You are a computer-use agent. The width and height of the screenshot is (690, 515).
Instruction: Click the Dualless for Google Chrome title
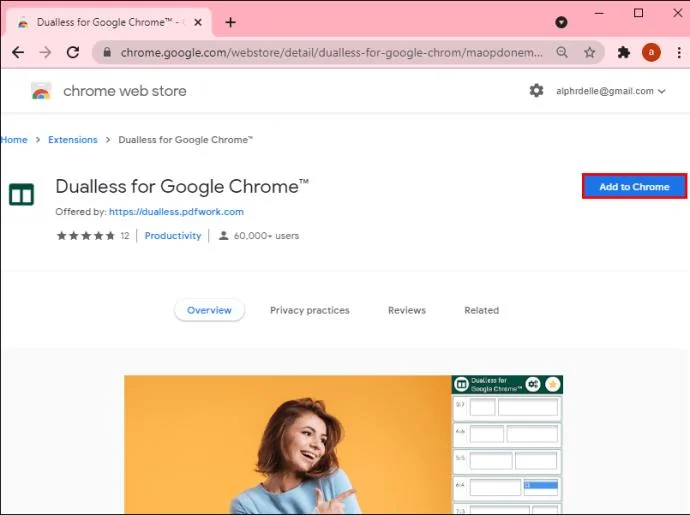(x=182, y=187)
